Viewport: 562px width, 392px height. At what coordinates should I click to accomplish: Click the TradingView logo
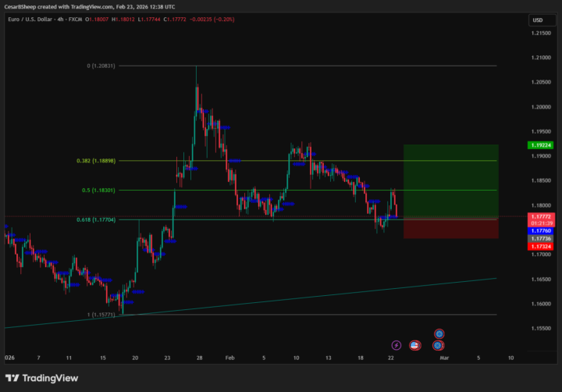(41, 378)
